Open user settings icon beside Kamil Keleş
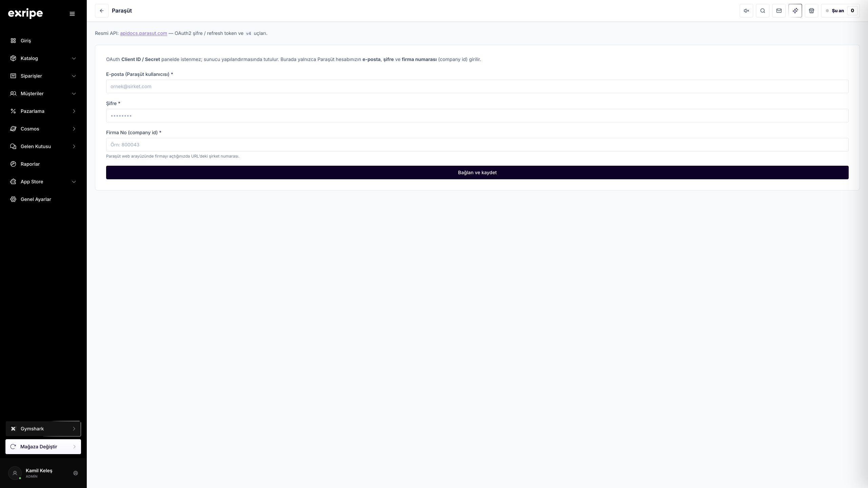The image size is (868, 488). click(x=76, y=473)
